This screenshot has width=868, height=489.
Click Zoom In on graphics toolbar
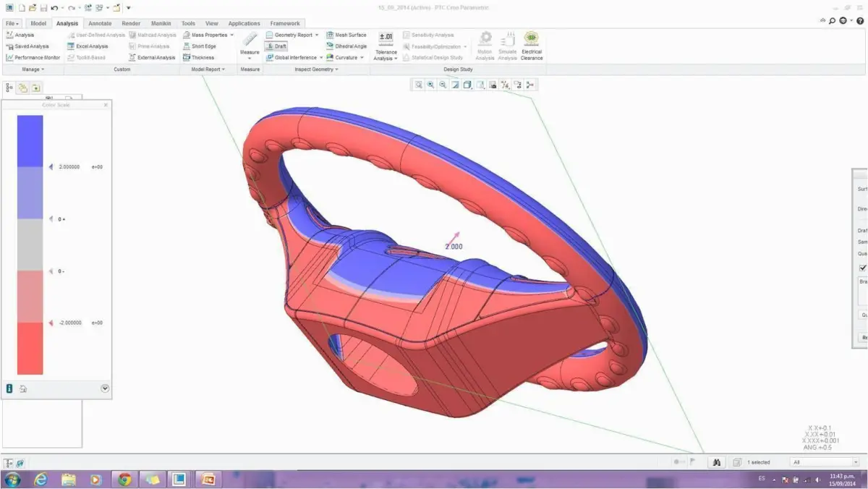(x=430, y=85)
